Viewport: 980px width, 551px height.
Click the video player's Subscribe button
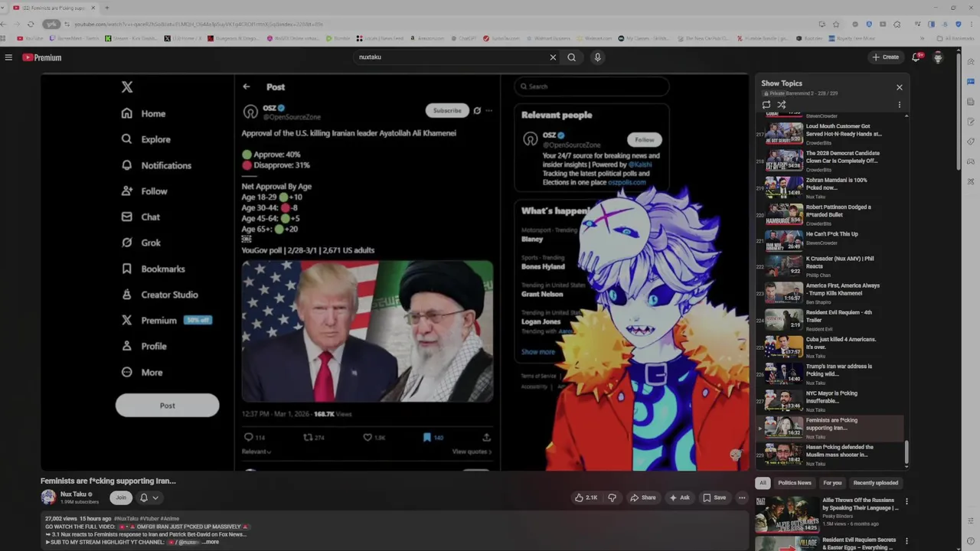tap(447, 110)
